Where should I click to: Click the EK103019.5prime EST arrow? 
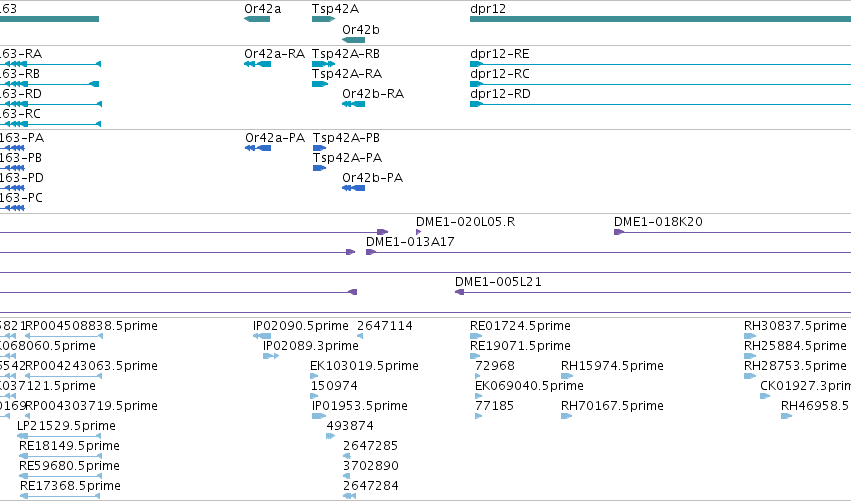click(x=314, y=376)
